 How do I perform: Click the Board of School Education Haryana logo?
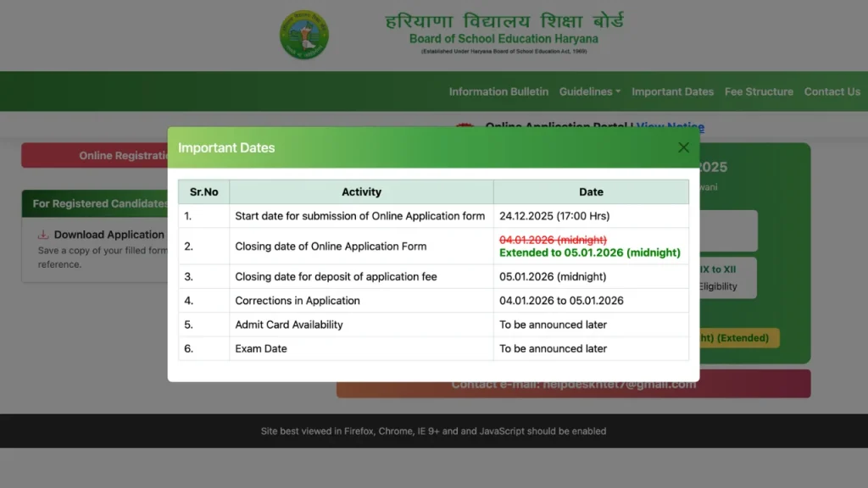click(x=303, y=34)
